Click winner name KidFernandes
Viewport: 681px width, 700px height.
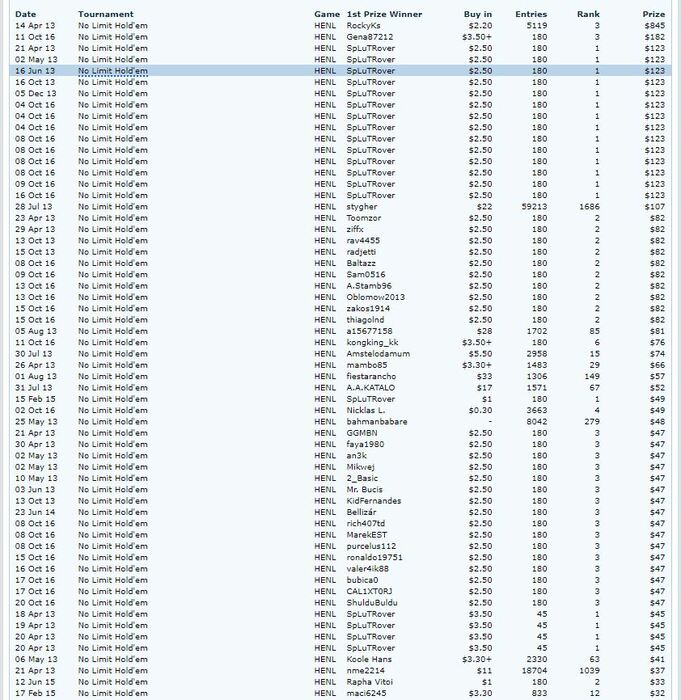[374, 501]
